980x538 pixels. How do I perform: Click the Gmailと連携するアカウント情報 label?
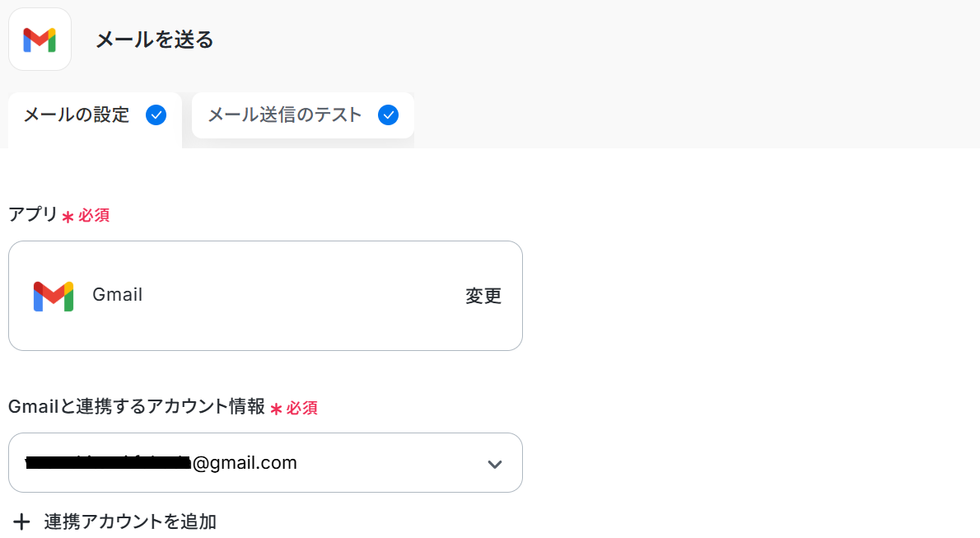point(137,407)
